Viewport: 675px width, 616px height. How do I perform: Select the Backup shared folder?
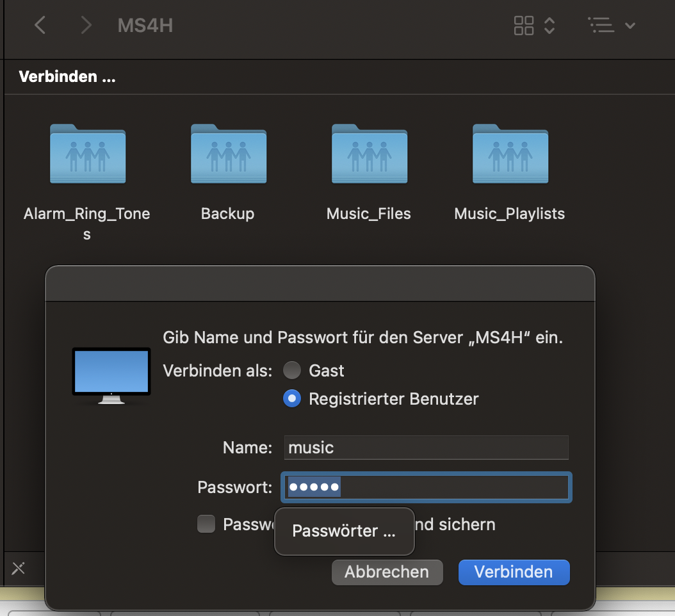228,155
